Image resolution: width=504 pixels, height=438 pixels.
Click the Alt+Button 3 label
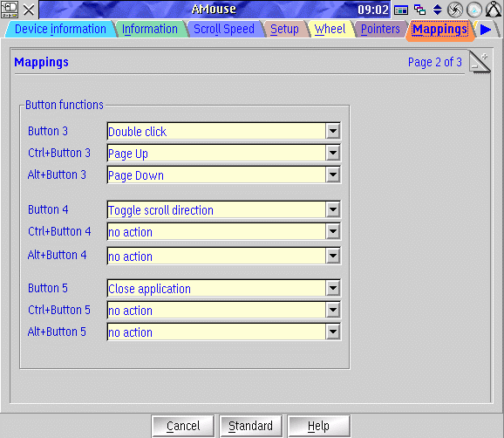[x=57, y=175]
